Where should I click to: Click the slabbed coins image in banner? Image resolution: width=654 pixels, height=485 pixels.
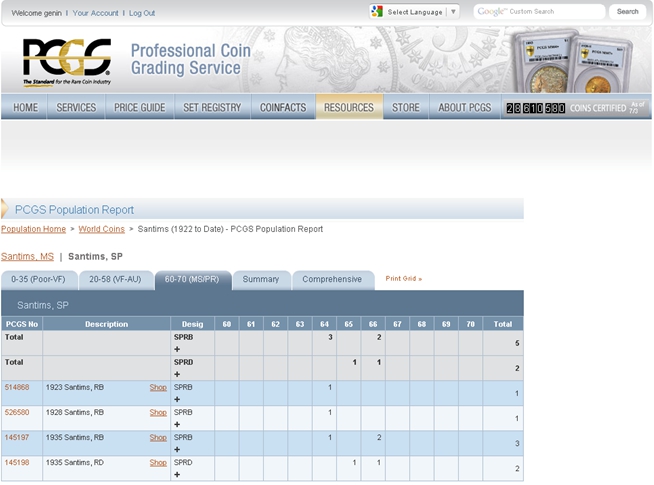click(571, 62)
